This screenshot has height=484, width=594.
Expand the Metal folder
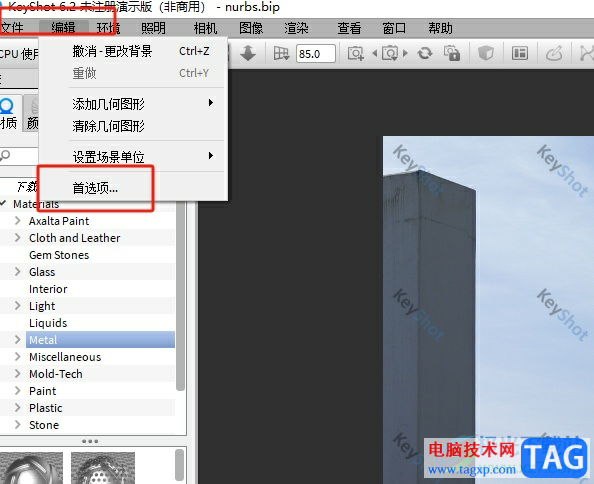point(17,340)
